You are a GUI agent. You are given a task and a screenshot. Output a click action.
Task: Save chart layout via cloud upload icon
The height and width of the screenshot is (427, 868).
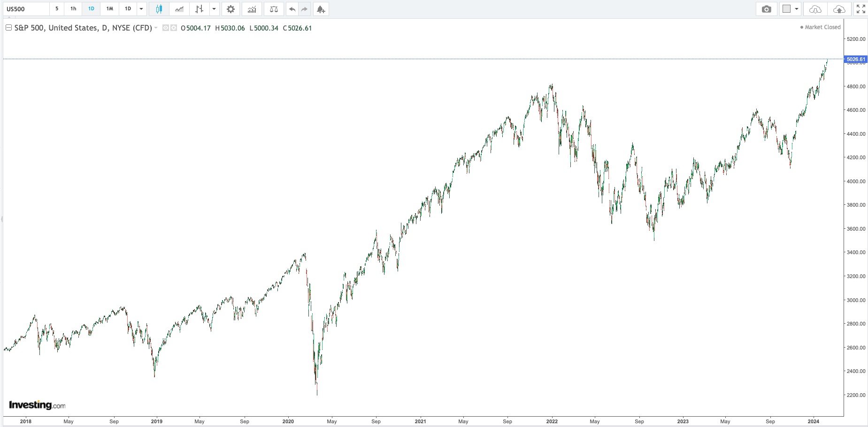(x=839, y=9)
